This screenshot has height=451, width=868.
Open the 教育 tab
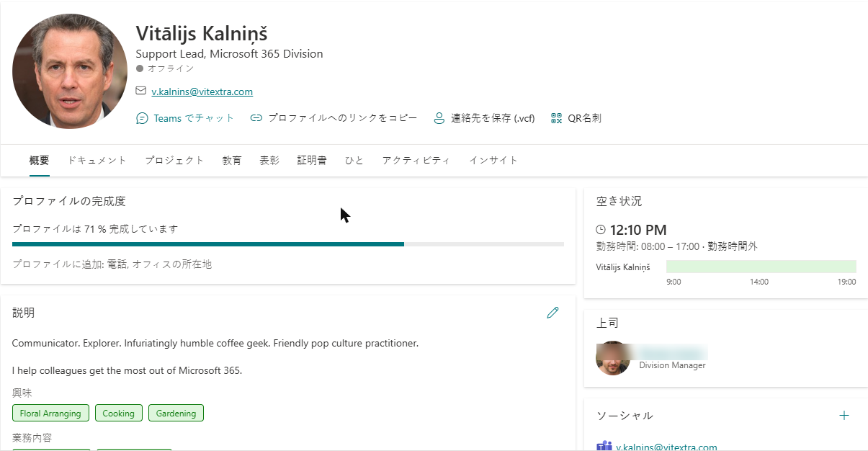click(x=232, y=161)
